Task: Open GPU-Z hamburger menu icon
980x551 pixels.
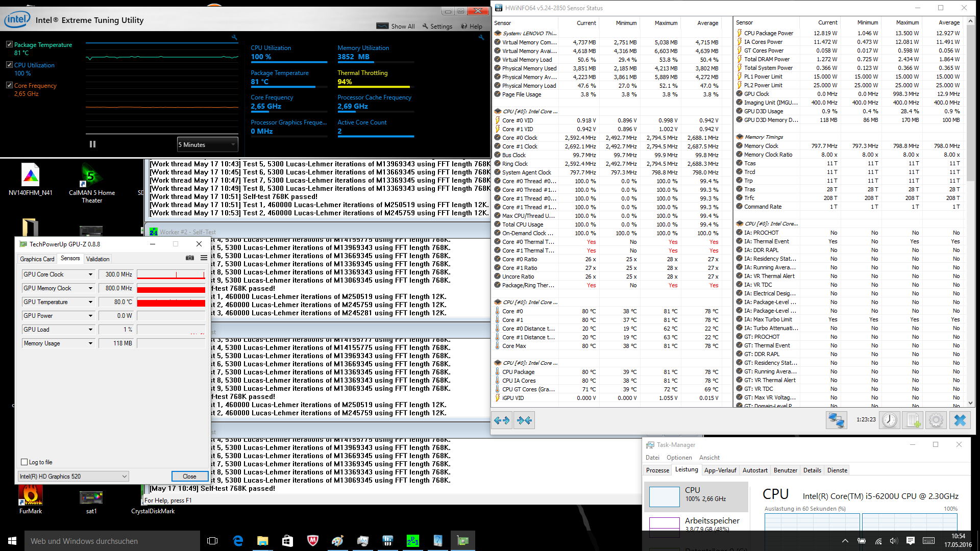Action: (x=204, y=258)
